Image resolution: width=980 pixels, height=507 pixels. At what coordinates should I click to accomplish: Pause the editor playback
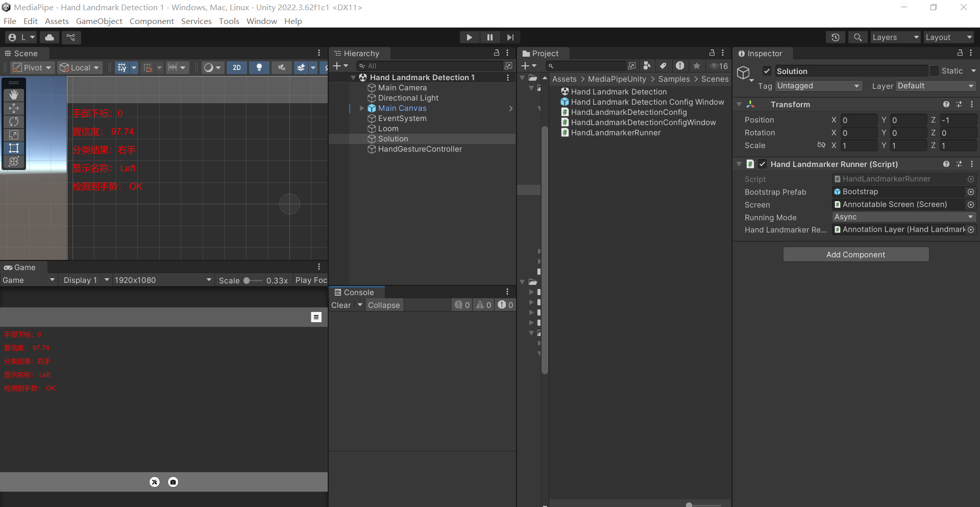point(490,37)
